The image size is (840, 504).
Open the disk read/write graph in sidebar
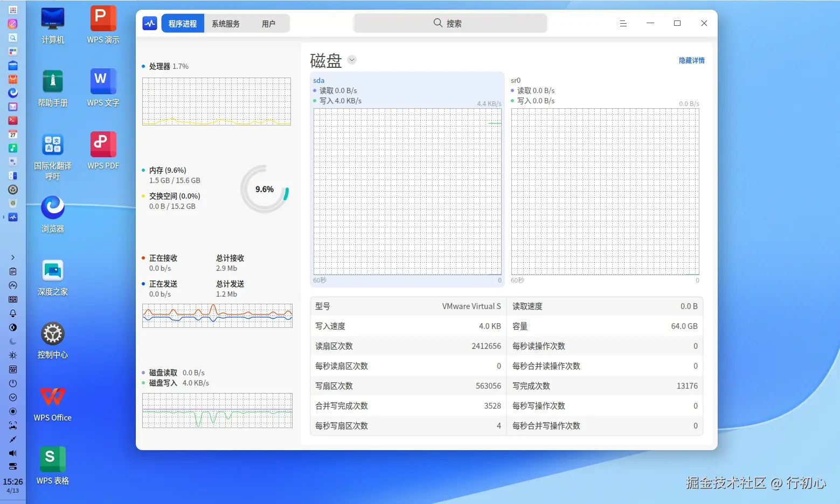pos(217,410)
